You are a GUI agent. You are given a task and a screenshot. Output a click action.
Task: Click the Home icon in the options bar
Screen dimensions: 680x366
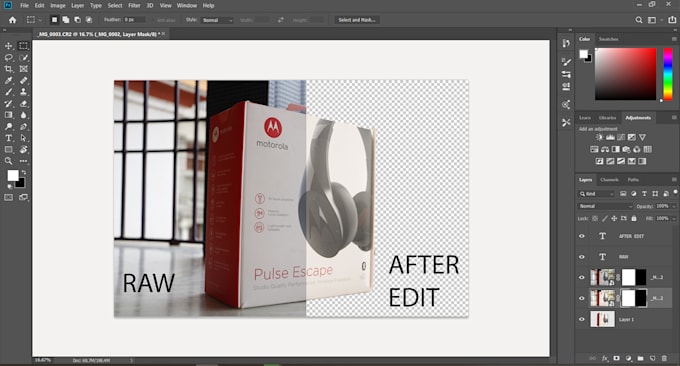pyautogui.click(x=12, y=20)
